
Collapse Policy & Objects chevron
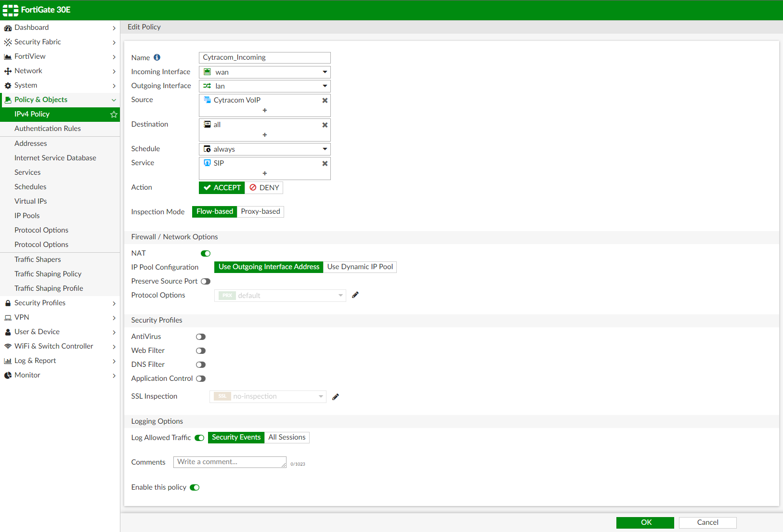coord(114,100)
